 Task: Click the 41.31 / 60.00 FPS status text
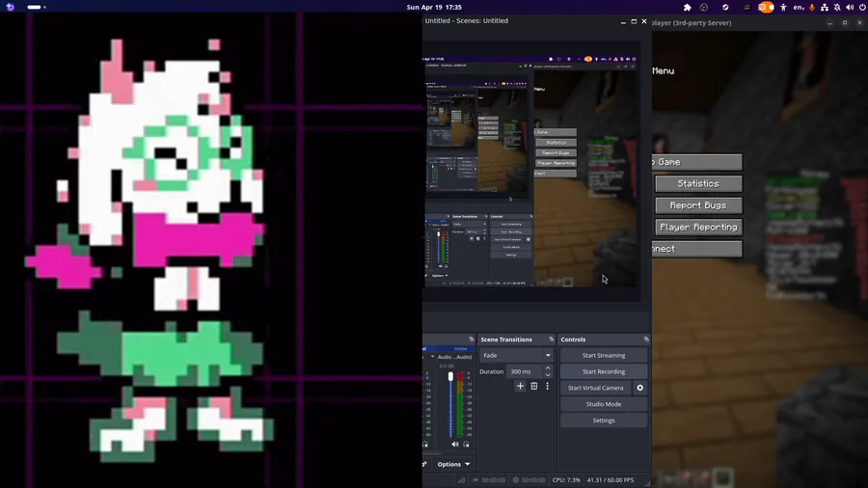click(610, 479)
